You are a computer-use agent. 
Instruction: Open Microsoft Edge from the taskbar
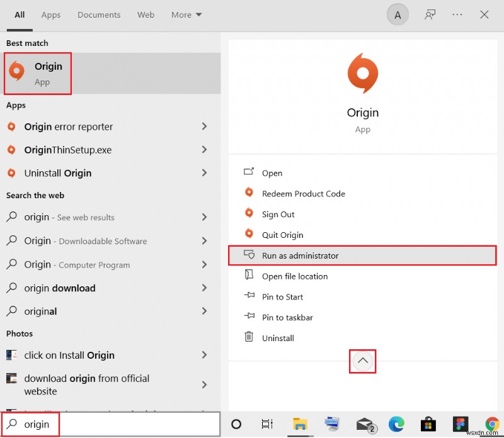[x=396, y=424]
